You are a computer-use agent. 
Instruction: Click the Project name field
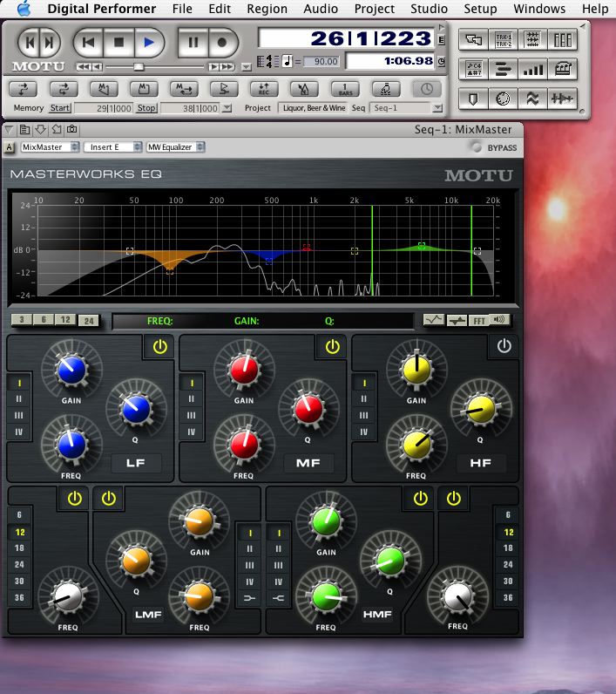pyautogui.click(x=314, y=108)
